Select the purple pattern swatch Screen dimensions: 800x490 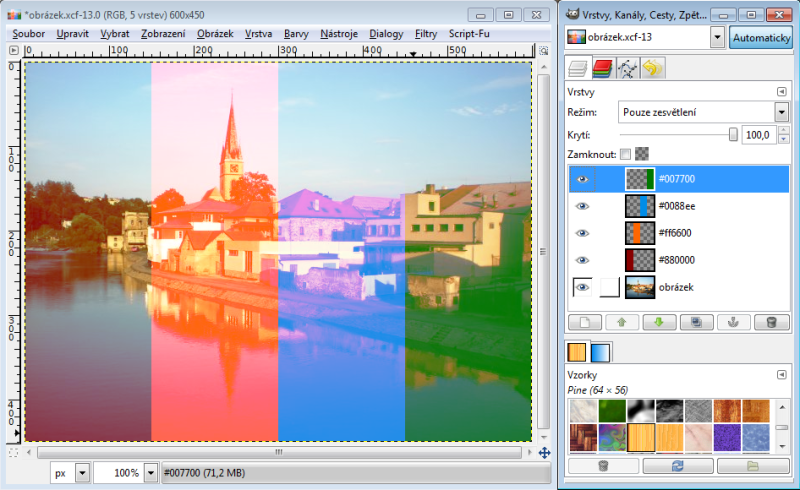click(x=728, y=437)
